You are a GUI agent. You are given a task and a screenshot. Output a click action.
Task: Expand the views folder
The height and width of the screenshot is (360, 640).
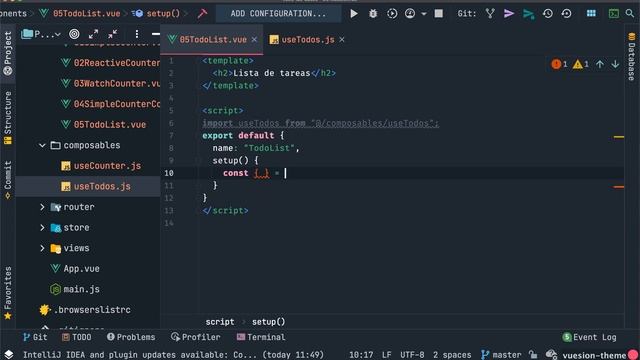point(42,248)
